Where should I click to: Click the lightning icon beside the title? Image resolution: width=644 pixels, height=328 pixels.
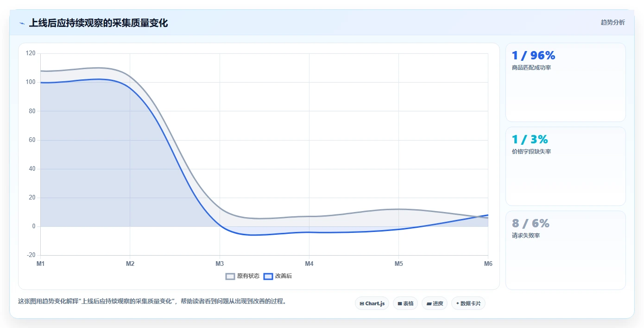(22, 23)
